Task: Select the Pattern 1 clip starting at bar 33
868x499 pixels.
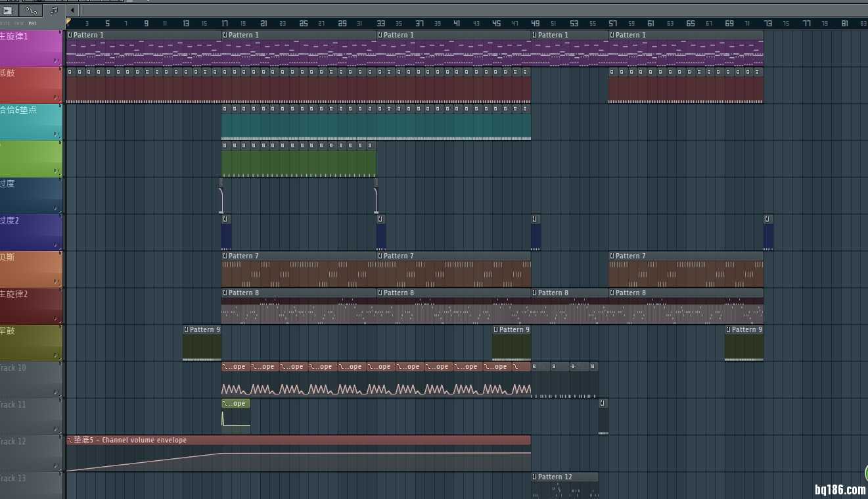Action: pos(453,48)
